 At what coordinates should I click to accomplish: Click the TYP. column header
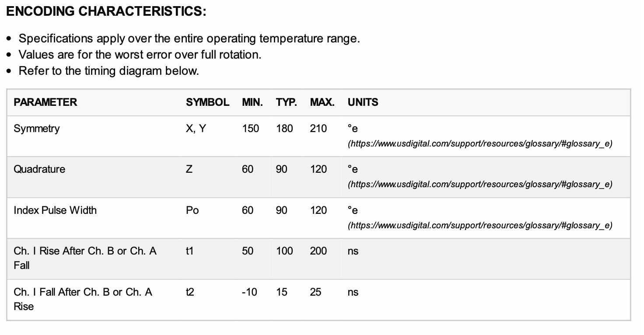click(287, 102)
